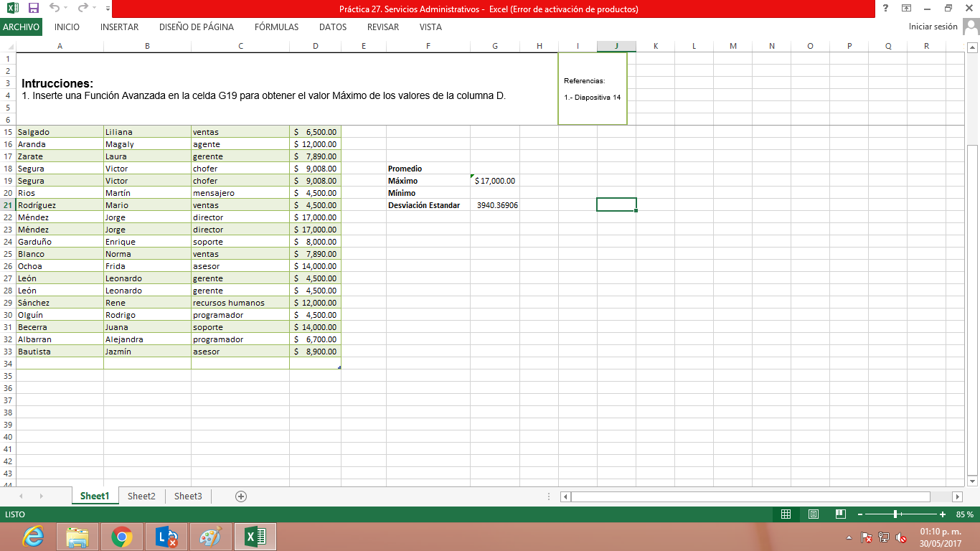
Task: Open File Explorer from the taskbar
Action: click(77, 537)
